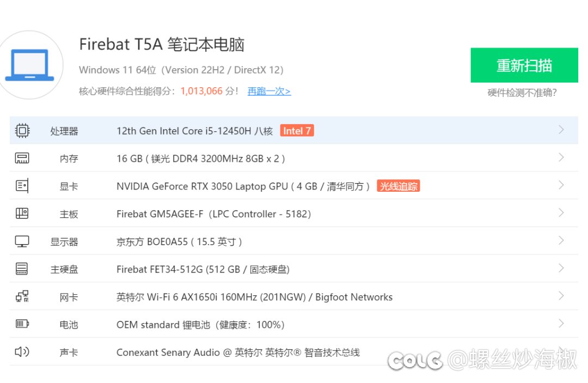Expand the 处理器 row details
This screenshot has height=383, width=588.
(x=561, y=130)
